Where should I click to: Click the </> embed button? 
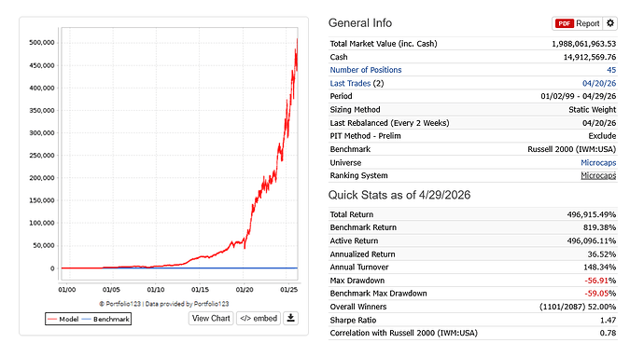coord(259,318)
